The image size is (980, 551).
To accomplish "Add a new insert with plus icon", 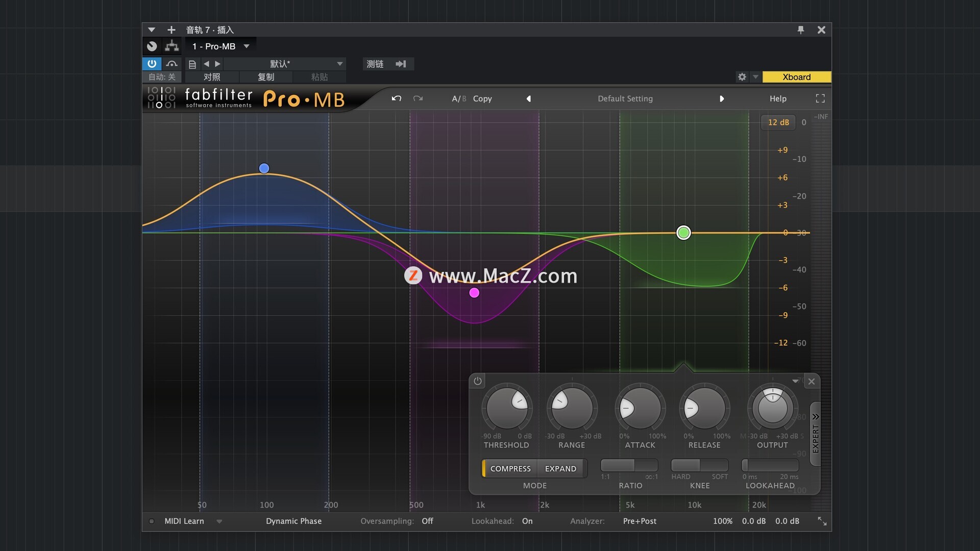I will click(x=171, y=30).
